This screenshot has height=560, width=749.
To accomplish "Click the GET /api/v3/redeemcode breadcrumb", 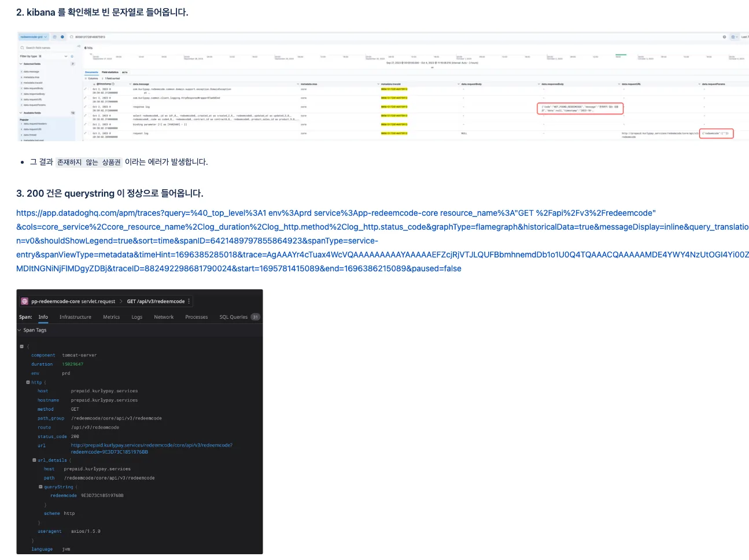I will 156,301.
